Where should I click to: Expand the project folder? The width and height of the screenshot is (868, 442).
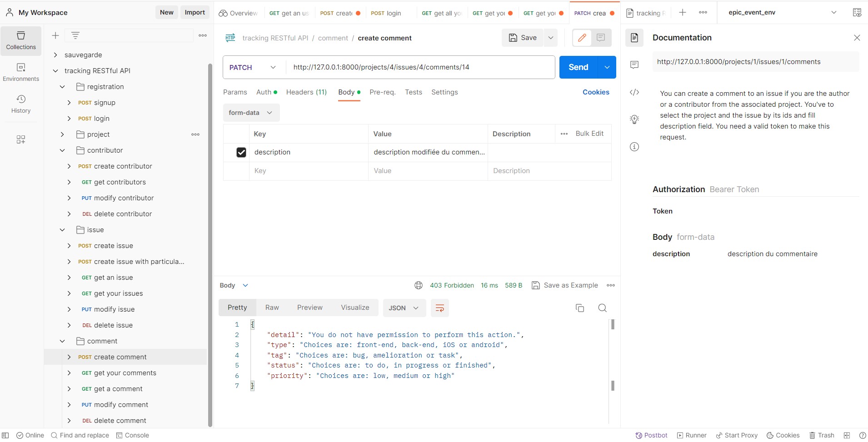(62, 134)
